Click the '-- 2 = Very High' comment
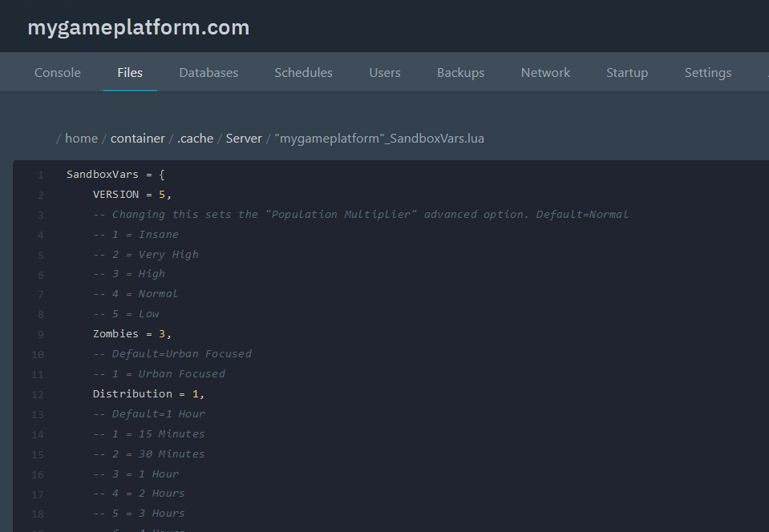 (146, 255)
